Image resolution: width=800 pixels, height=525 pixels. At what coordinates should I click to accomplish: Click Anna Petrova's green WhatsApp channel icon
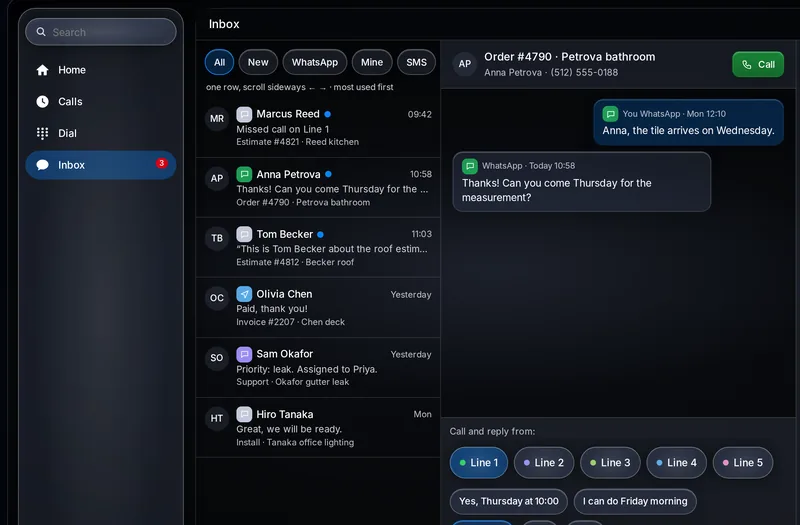(x=244, y=174)
